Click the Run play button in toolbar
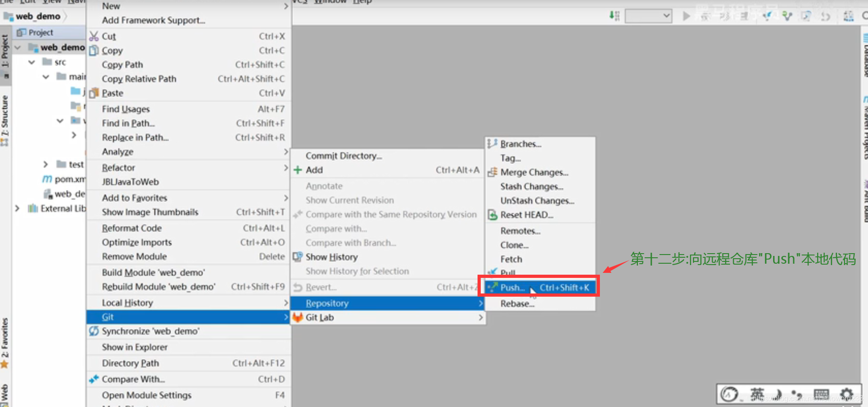 686,16
